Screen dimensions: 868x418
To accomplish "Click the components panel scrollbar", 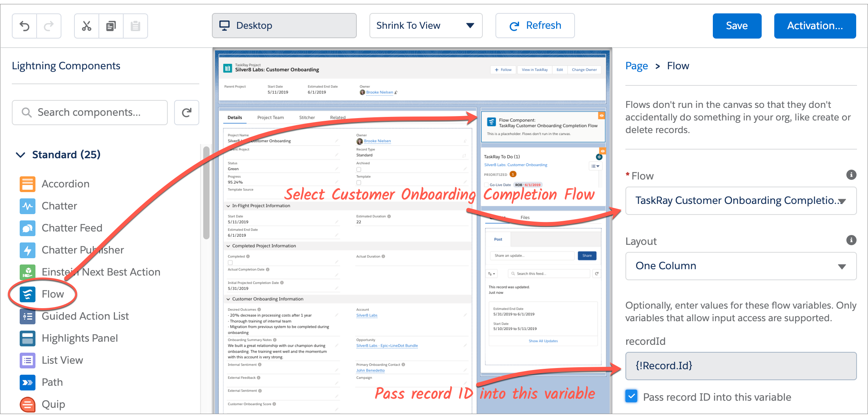I will tap(206, 193).
